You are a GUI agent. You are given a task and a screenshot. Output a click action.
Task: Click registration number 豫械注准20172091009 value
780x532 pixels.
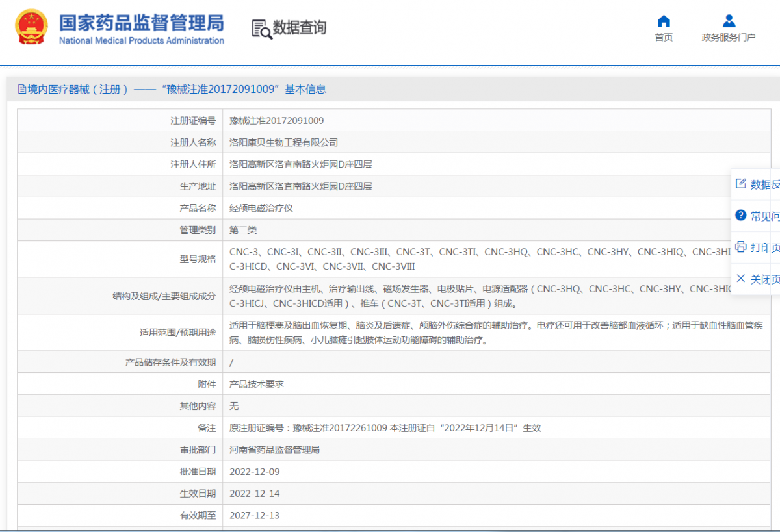[277, 120]
